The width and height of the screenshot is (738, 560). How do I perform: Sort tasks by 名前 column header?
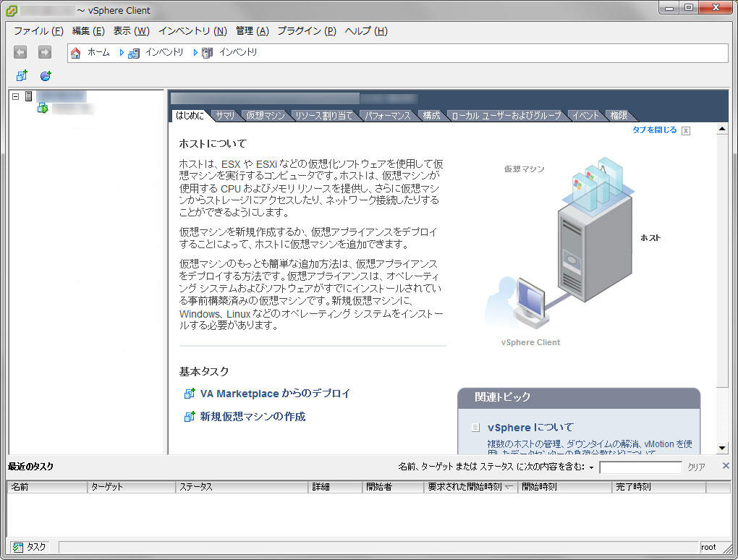46,487
